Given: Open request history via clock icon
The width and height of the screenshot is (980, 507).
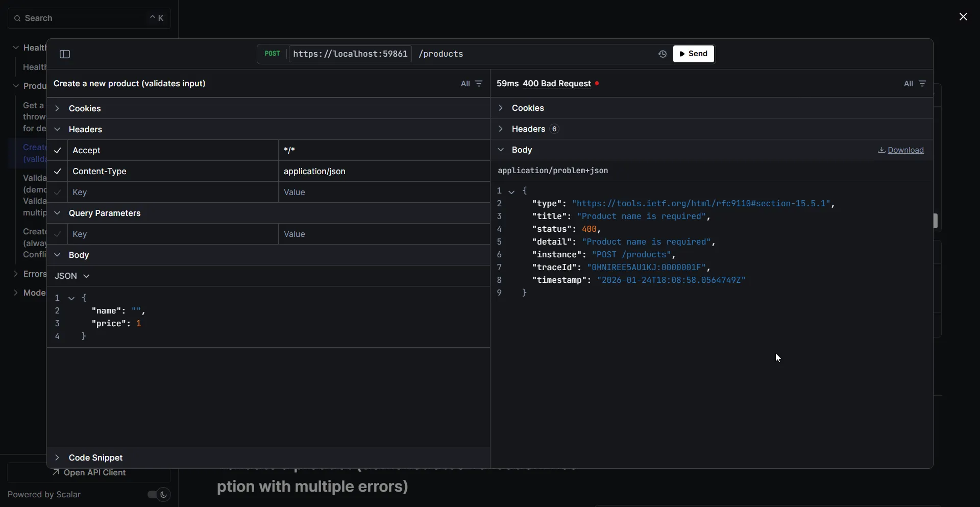Looking at the screenshot, I should 662,54.
